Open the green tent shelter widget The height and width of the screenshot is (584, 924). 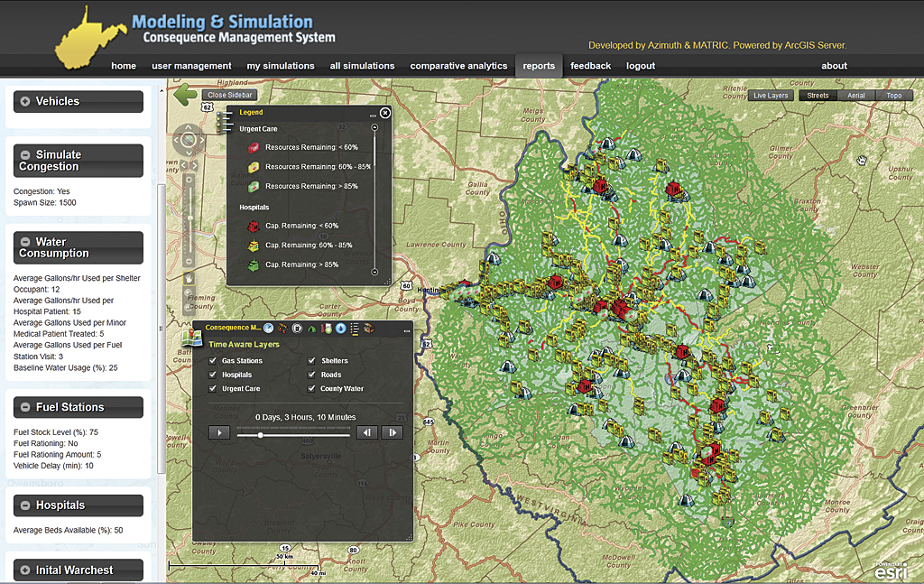tap(311, 328)
